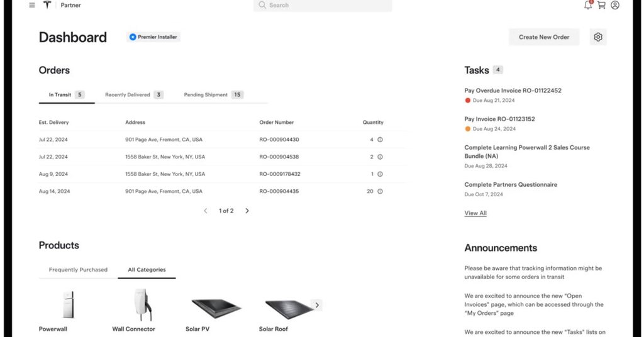Click info icon for order RO-000904538
The image size is (644, 337).
(380, 157)
